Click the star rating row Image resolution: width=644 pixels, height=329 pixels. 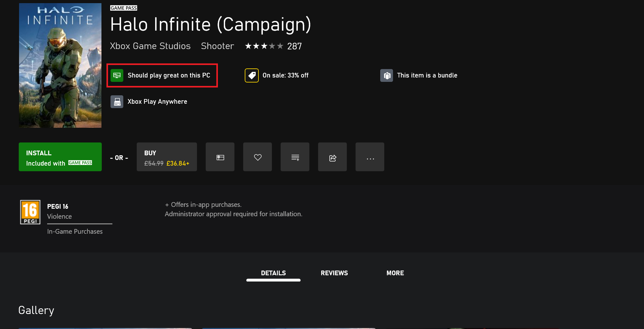264,46
